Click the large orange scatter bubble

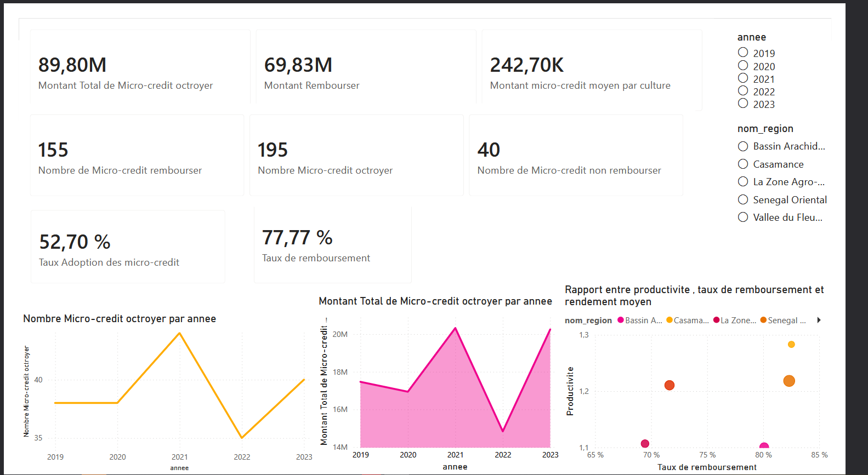point(789,381)
